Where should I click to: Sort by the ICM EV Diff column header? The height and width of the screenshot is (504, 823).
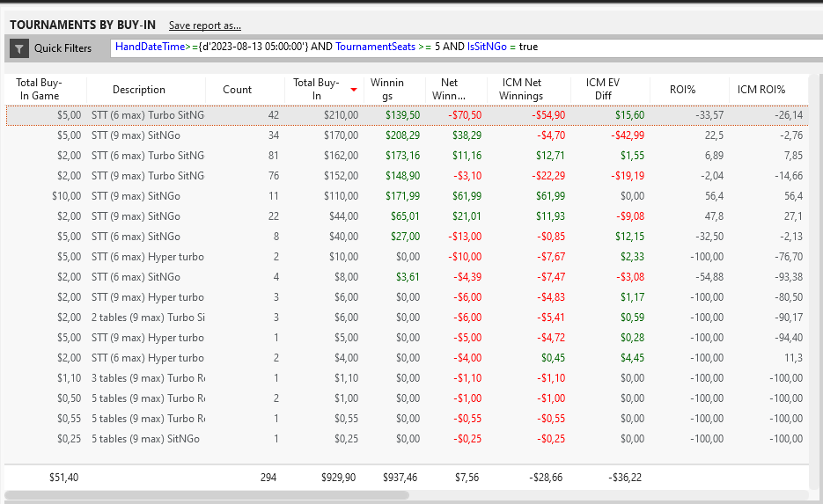coord(610,89)
